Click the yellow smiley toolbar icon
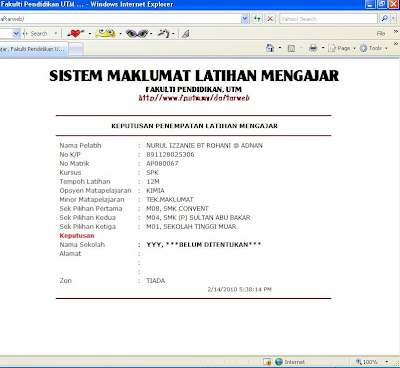Viewport: 400px width, 368px height. (x=105, y=33)
